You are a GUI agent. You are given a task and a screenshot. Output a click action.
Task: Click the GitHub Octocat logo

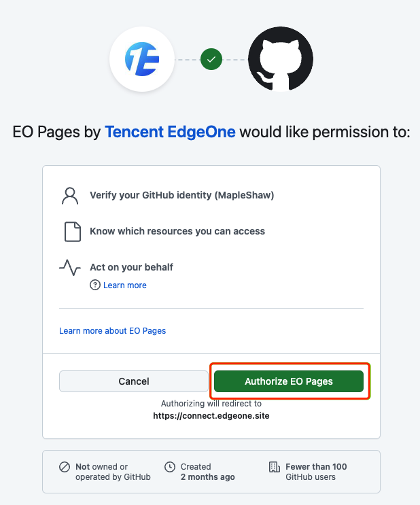tap(281, 59)
